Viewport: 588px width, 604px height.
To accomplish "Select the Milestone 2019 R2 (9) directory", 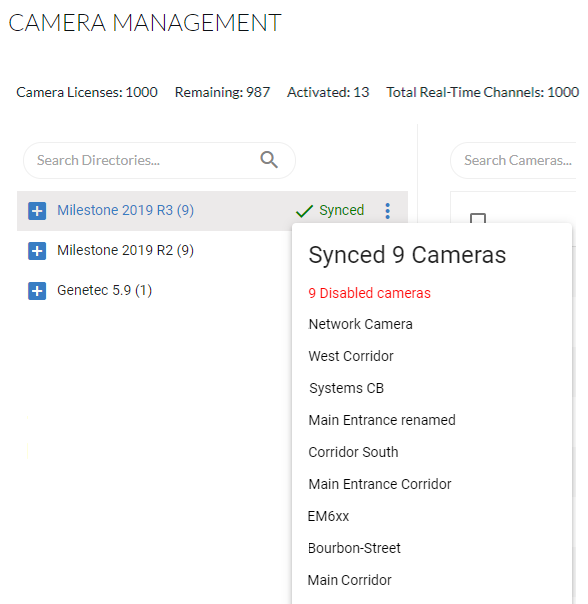I will [125, 250].
